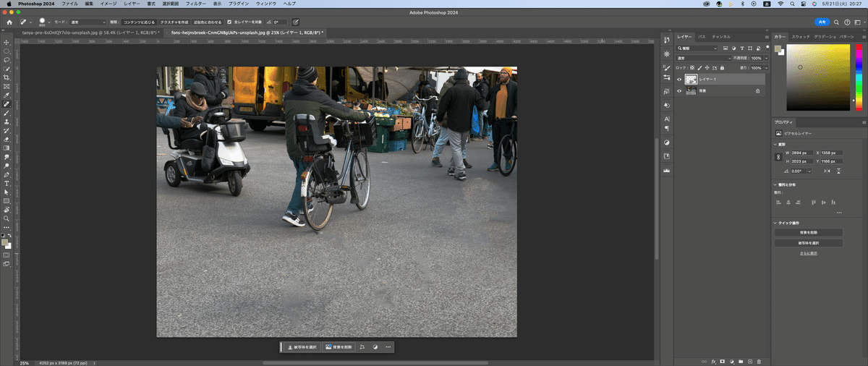Click 被写体を選択 in contextual task bar
Image resolution: width=868 pixels, height=366 pixels.
304,347
